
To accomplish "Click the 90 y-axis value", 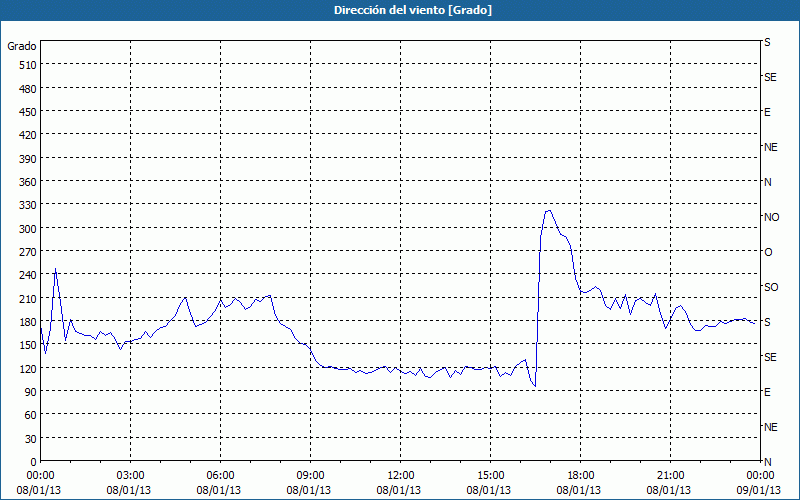I will 30,392.
